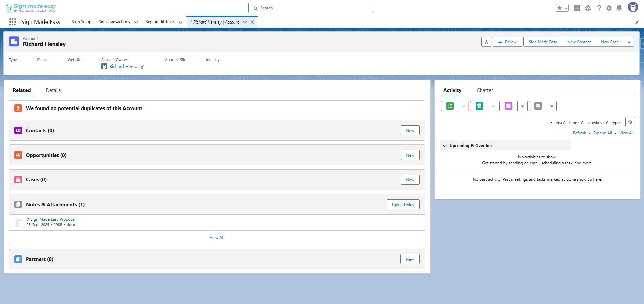This screenshot has width=644, height=304.
Task: Create new opportunity in Opportunities list
Action: tap(410, 155)
